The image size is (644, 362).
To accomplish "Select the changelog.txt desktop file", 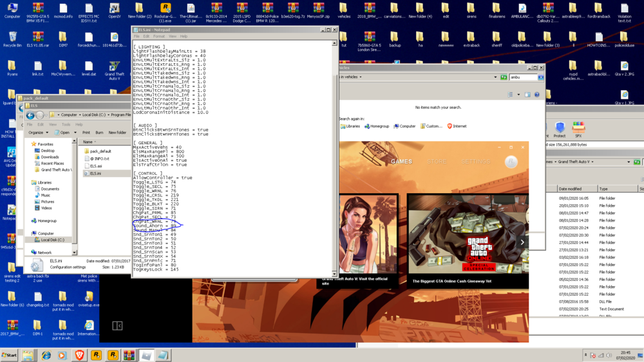I will (38, 299).
